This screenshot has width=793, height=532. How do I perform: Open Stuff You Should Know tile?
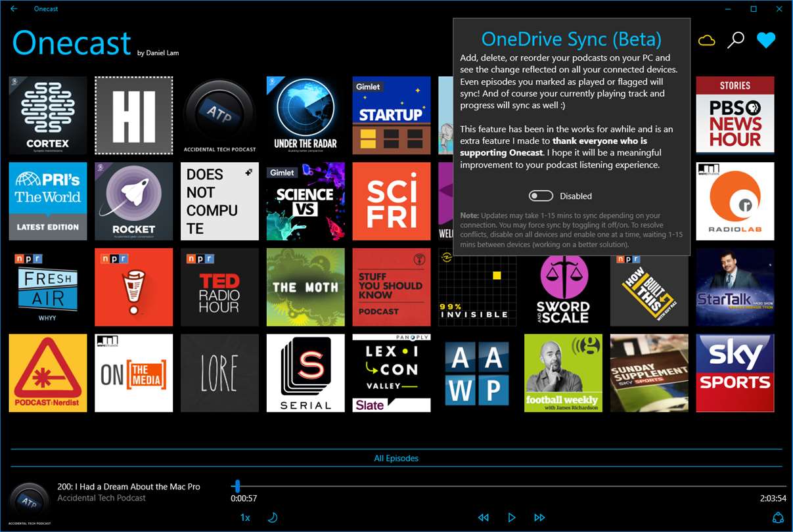[x=392, y=287]
